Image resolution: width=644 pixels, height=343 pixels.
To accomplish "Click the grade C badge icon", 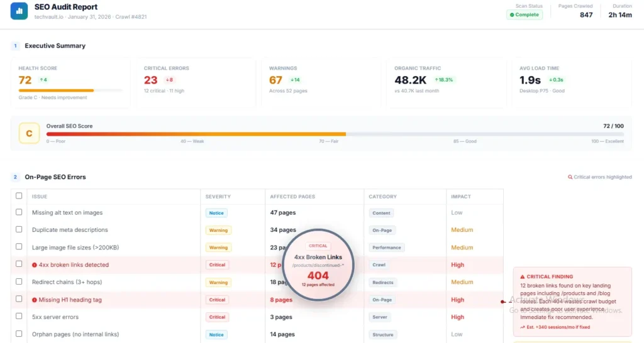I will coord(29,133).
